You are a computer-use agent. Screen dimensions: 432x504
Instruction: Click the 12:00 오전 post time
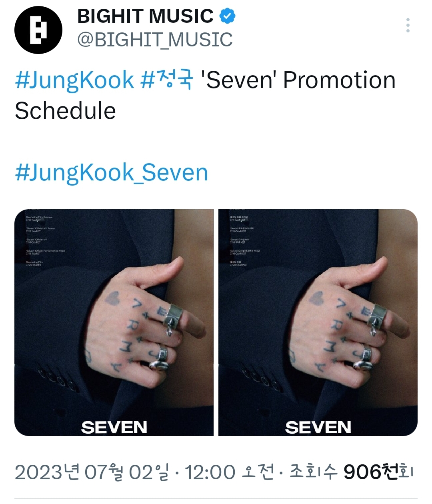[x=229, y=472]
